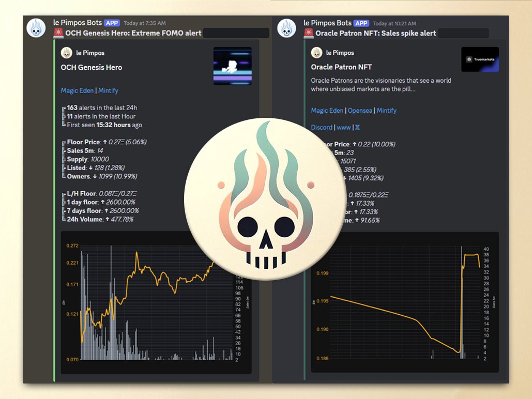Click siren emoji before OCH Genesis Hero alert
This screenshot has height=399, width=532.
(58, 33)
